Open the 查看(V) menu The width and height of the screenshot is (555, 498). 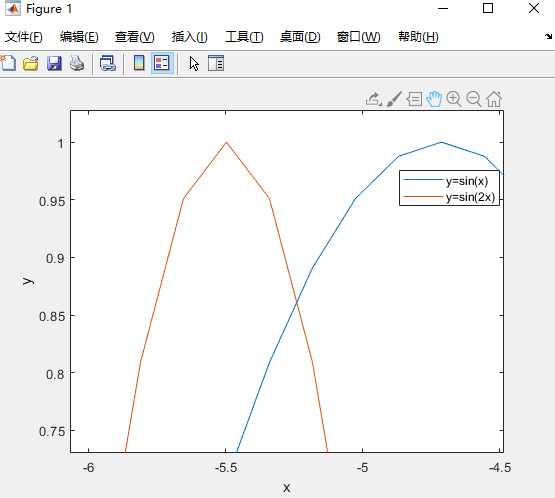135,37
